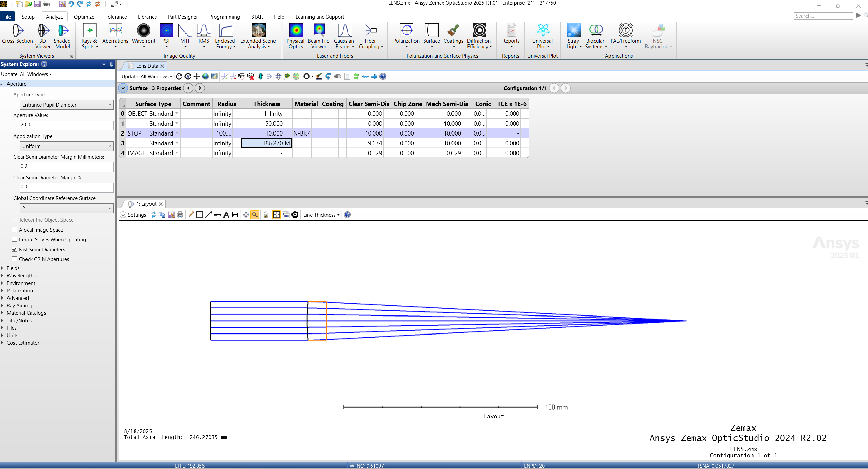Screen dimensions: 868x469
Task: Switch to the Optimize ribbon tab
Action: 84,17
